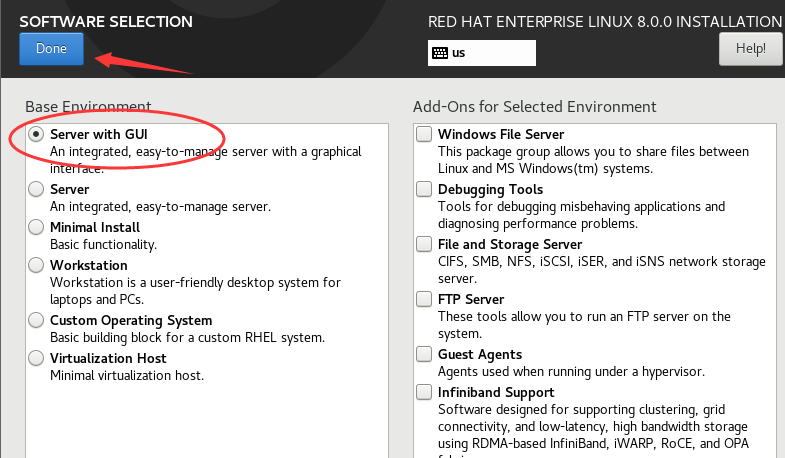Select Server with GUI environment
The height and width of the screenshot is (458, 785).
(37, 134)
